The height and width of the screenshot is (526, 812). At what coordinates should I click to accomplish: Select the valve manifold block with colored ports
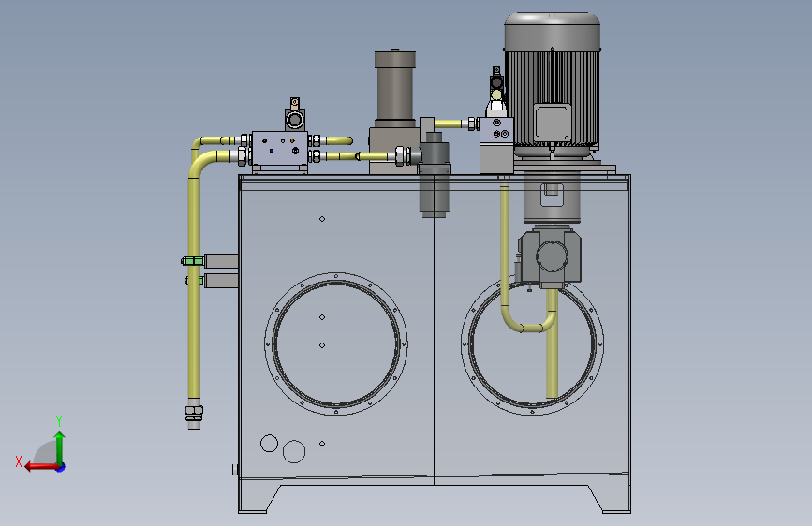click(280, 149)
